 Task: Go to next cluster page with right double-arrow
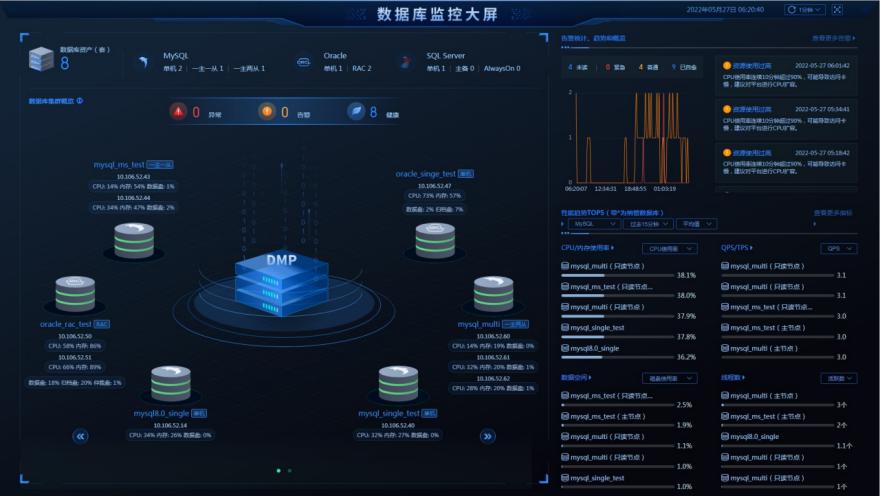[488, 436]
